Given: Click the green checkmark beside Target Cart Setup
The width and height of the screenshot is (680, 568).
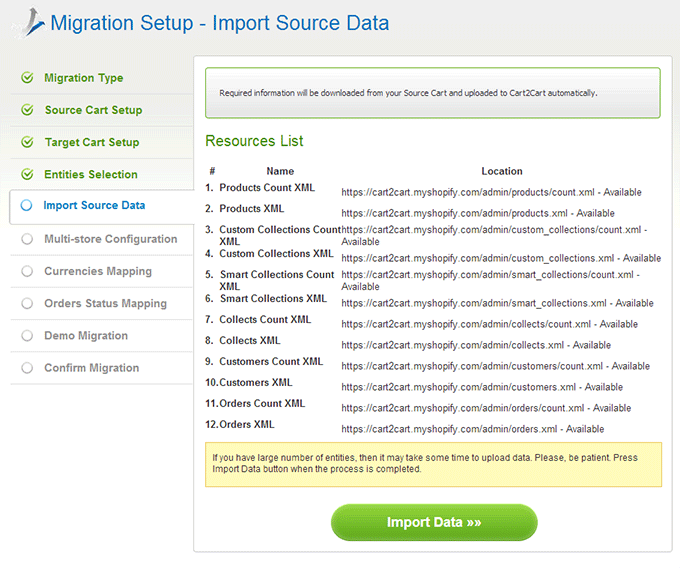Looking at the screenshot, I should pyautogui.click(x=27, y=142).
